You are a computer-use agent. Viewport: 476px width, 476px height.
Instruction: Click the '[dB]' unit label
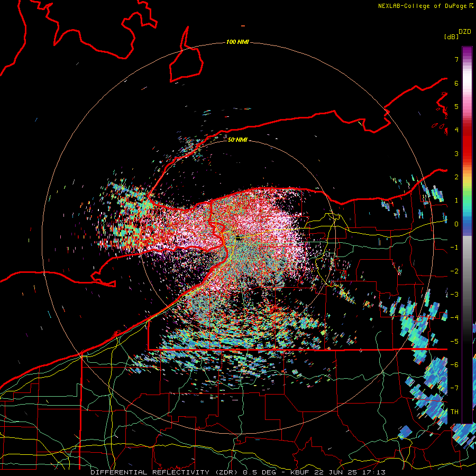pos(451,36)
